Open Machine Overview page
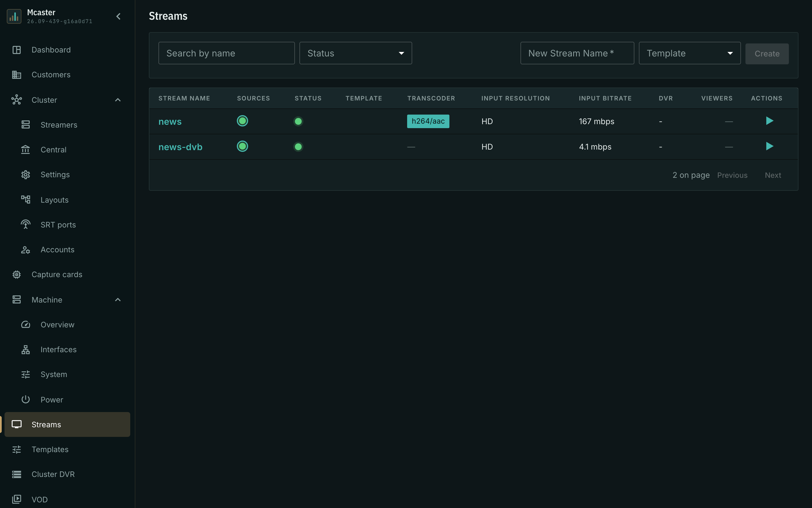This screenshot has height=508, width=812. point(67,325)
